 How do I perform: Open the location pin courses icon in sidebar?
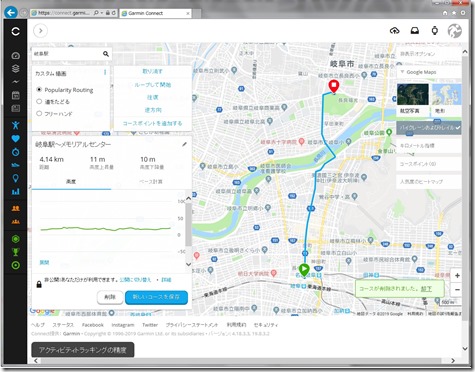(16, 178)
